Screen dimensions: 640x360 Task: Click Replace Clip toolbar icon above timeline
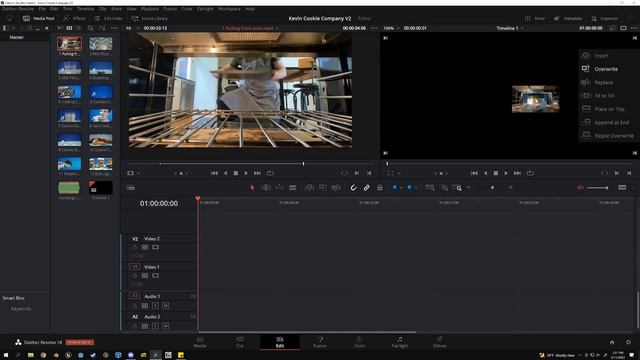(x=336, y=188)
